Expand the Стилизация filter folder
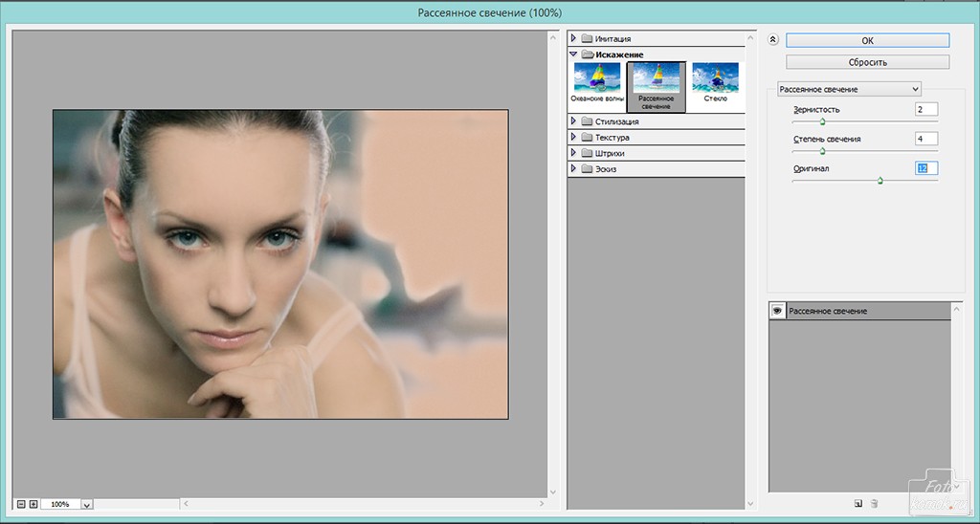Screen dimensions: 980x524 coord(573,121)
